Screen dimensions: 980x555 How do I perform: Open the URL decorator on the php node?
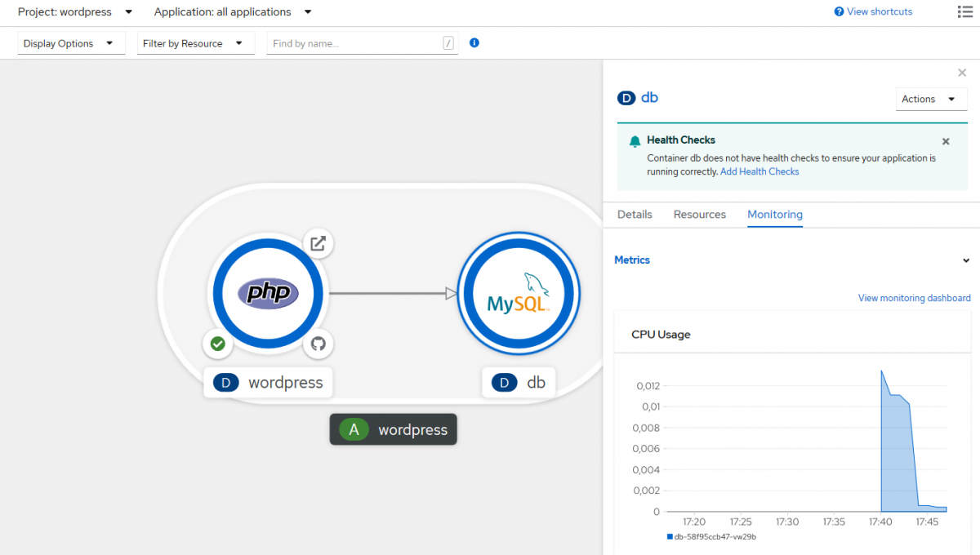318,243
